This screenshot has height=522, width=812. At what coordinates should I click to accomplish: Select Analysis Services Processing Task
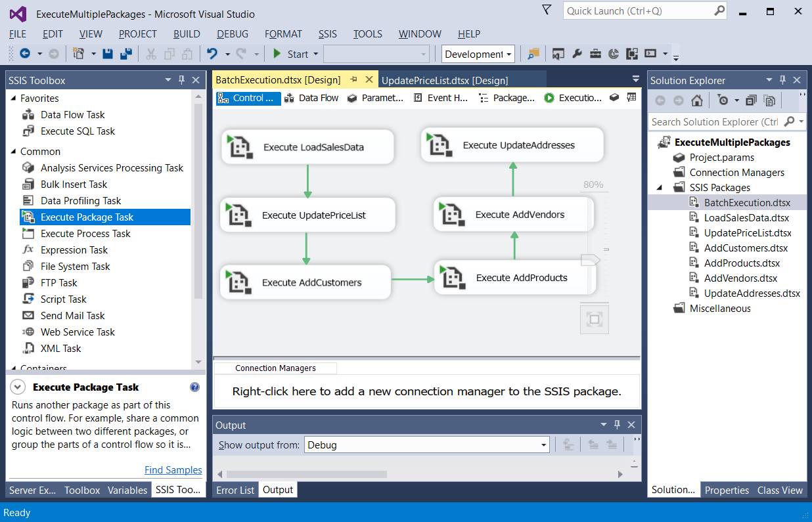point(112,167)
